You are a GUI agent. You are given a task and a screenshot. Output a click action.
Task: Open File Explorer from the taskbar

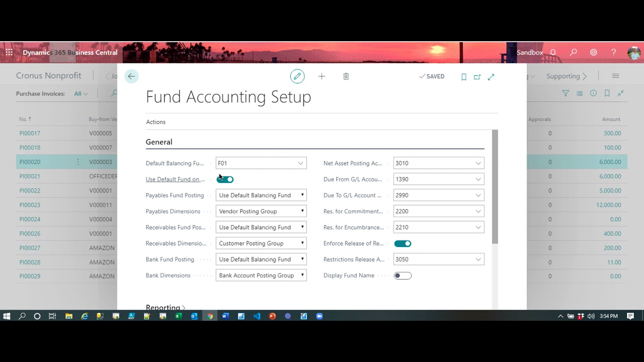pos(69,316)
